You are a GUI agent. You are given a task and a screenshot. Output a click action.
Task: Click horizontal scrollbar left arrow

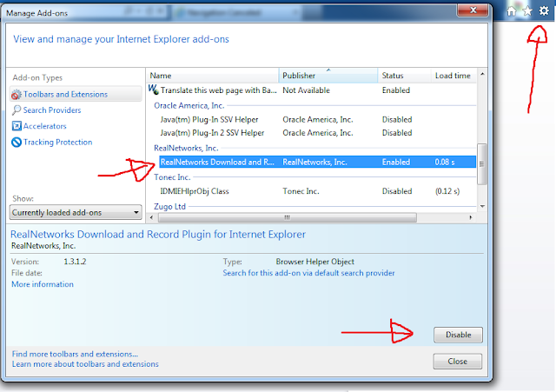pyautogui.click(x=152, y=217)
